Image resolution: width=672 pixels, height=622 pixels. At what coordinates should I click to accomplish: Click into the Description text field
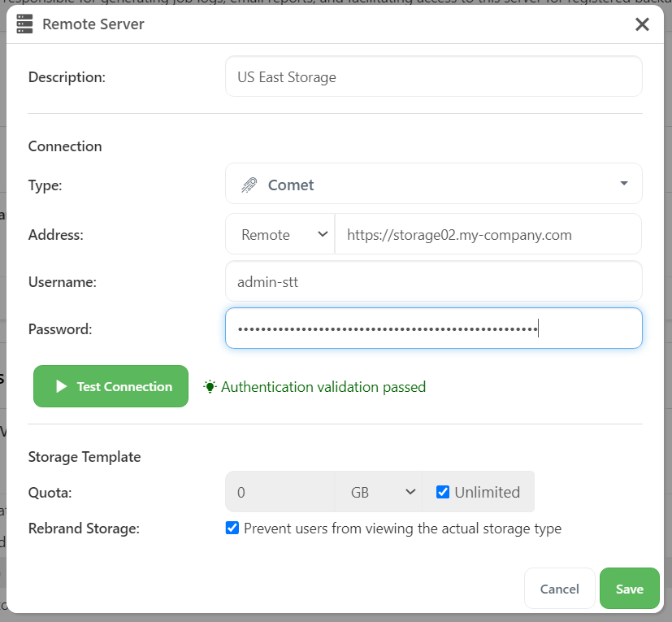[433, 77]
